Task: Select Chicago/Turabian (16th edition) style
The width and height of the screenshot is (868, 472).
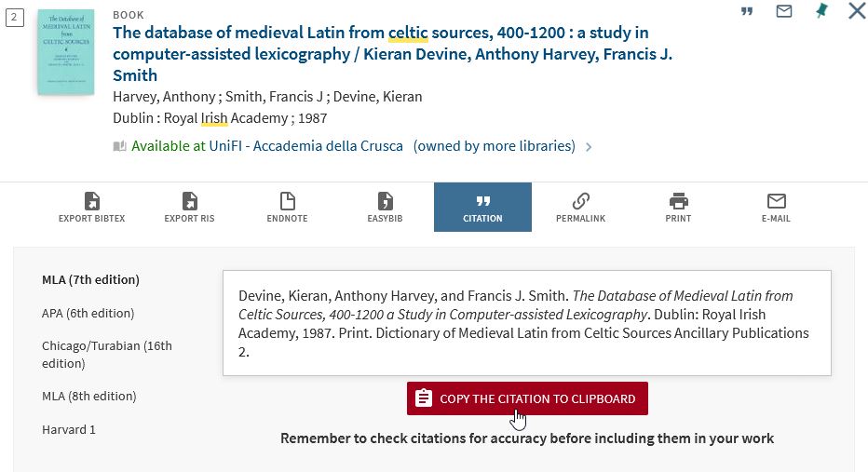Action: click(106, 354)
